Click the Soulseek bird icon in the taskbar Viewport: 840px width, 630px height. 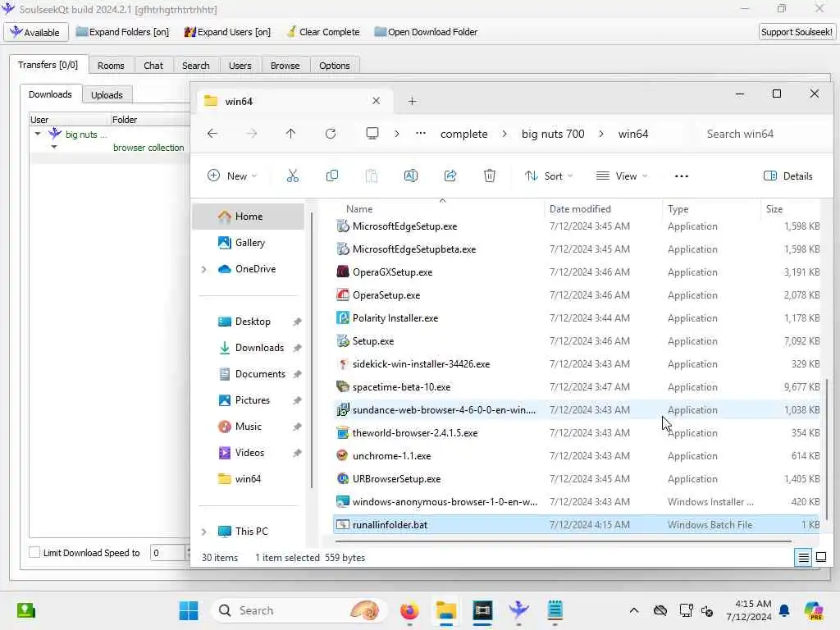pyautogui.click(x=518, y=610)
